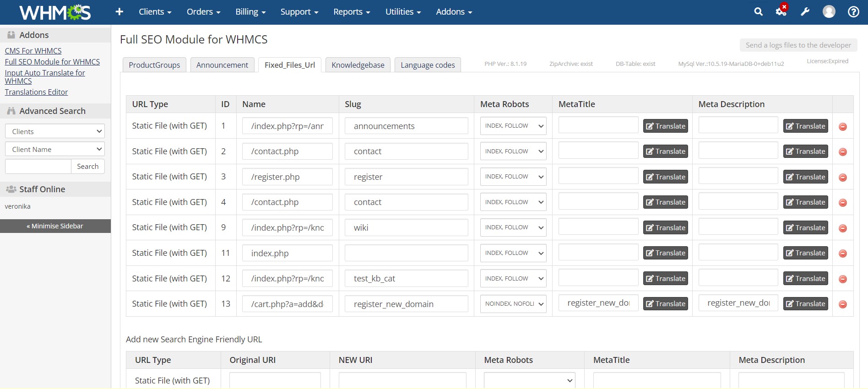This screenshot has width=868, height=389.
Task: Delete the announcements row with red icon
Action: [x=843, y=127]
